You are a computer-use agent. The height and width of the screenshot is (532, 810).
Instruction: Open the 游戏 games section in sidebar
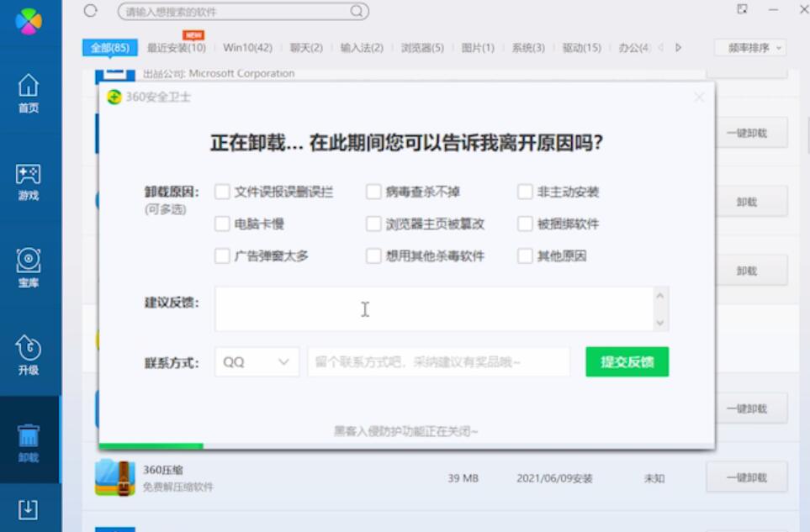29,182
